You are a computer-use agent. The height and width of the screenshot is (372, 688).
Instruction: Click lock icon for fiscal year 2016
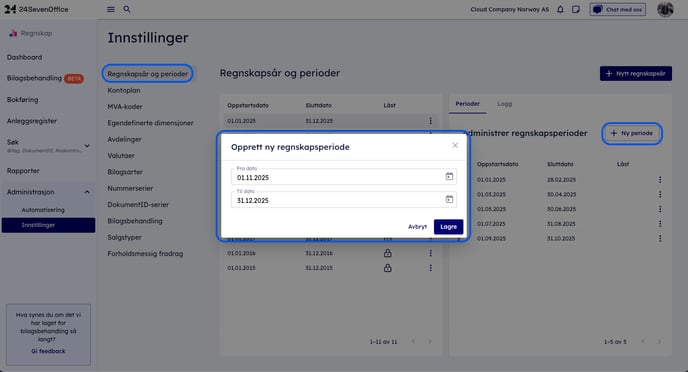click(x=387, y=253)
